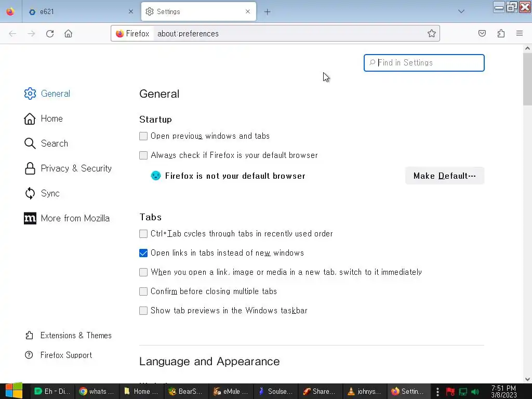Viewport: 532px width, 399px height.
Task: Switch to Eh - Di... taskbar item
Action: [52, 392]
